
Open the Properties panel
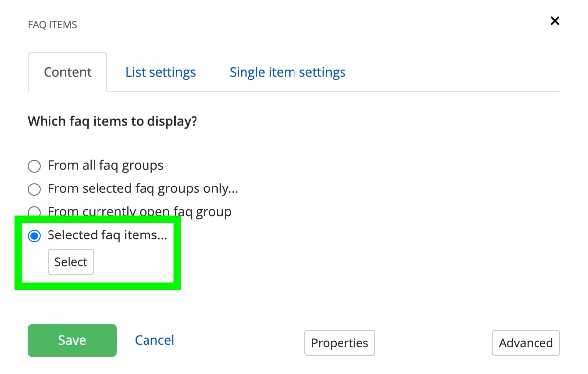(x=340, y=343)
